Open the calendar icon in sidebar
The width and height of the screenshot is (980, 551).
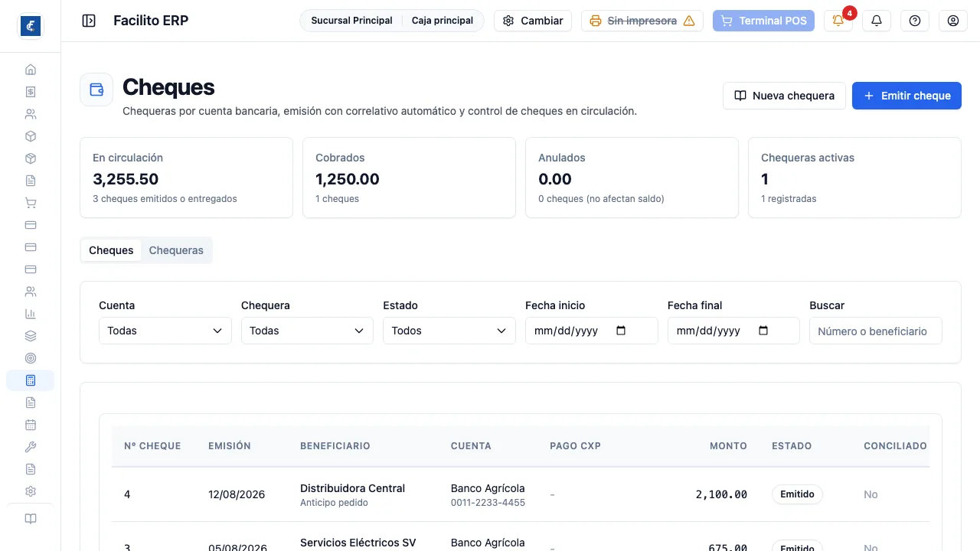pos(31,425)
